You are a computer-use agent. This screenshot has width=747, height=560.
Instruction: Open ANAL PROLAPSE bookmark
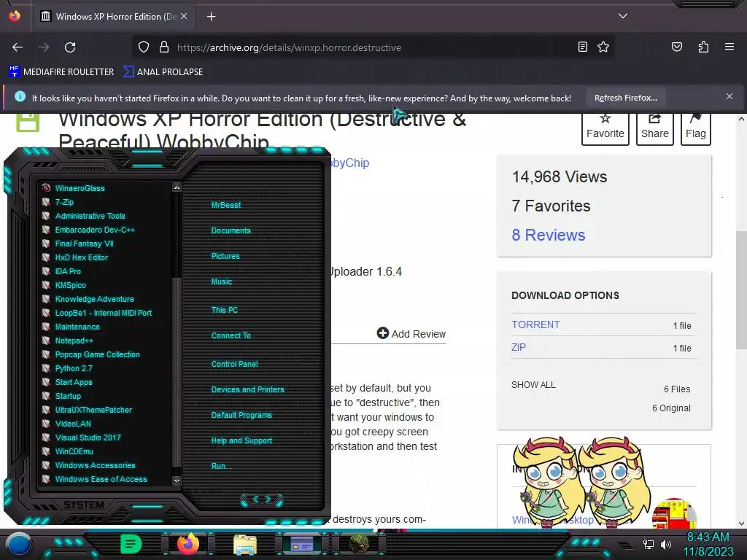point(163,72)
